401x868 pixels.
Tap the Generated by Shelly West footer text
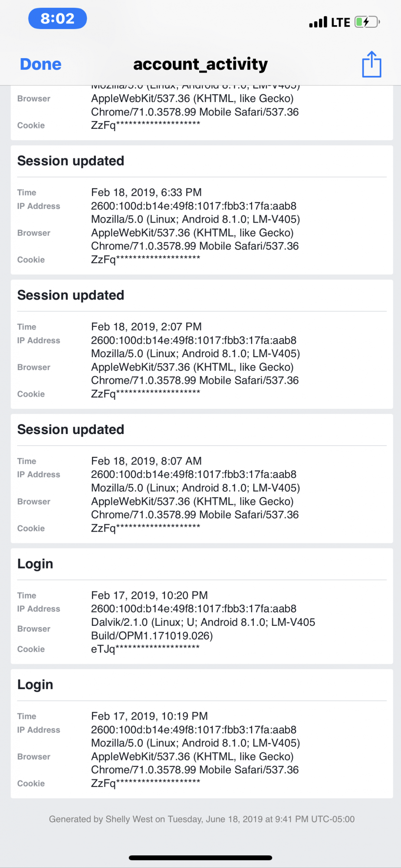pos(202,819)
